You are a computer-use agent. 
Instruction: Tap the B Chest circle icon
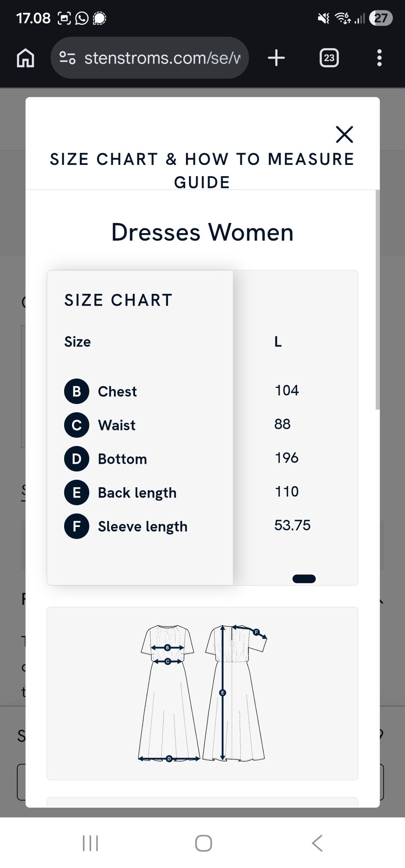(76, 391)
